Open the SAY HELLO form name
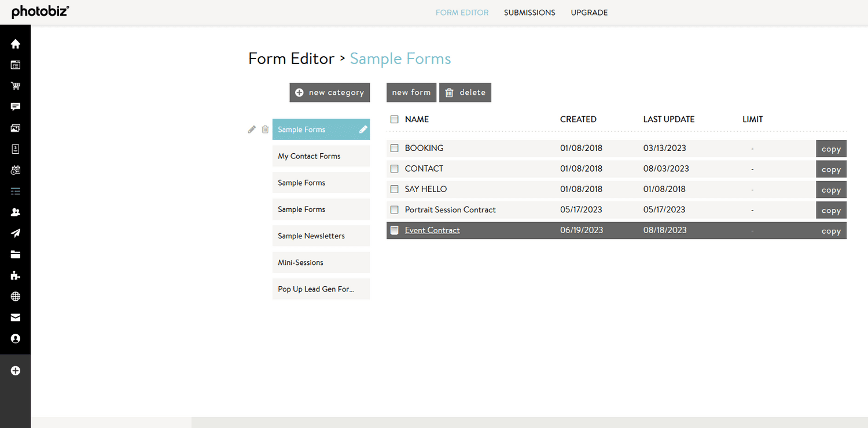 click(x=426, y=189)
